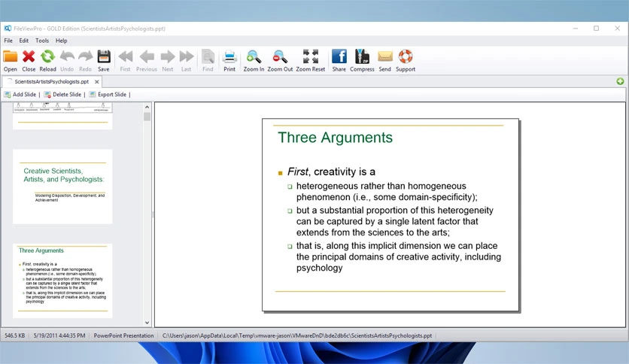The height and width of the screenshot is (364, 629).
Task: Jump to the Last slide icon
Action: coord(187,57)
